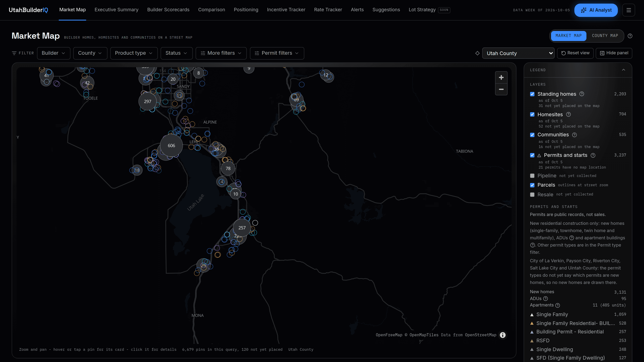Click the 606 cluster marker on map
The image size is (644, 362).
tap(171, 146)
